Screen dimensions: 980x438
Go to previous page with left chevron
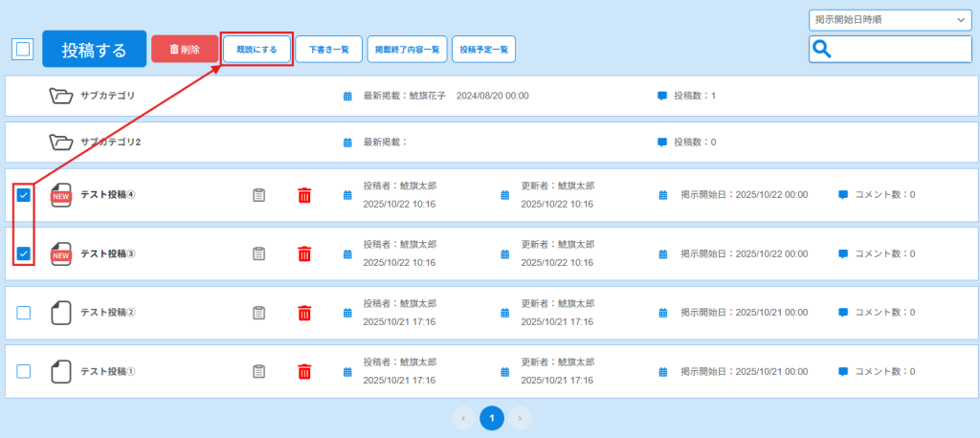pos(463,418)
